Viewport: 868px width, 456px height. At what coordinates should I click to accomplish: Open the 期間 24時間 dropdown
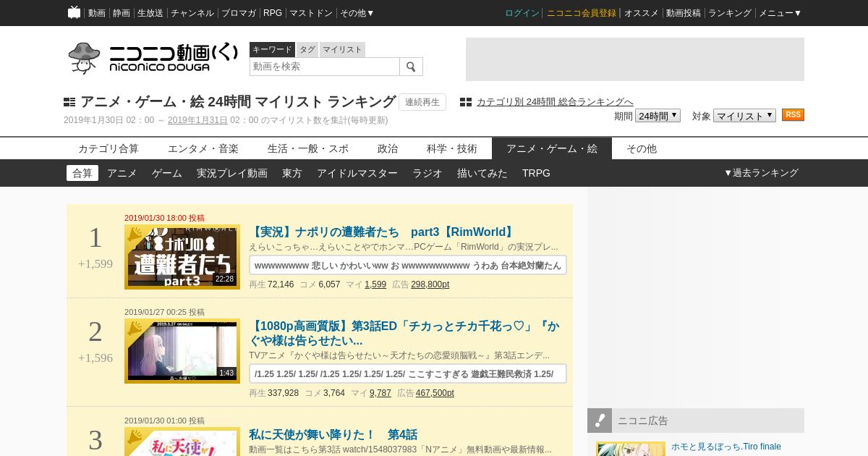click(658, 116)
